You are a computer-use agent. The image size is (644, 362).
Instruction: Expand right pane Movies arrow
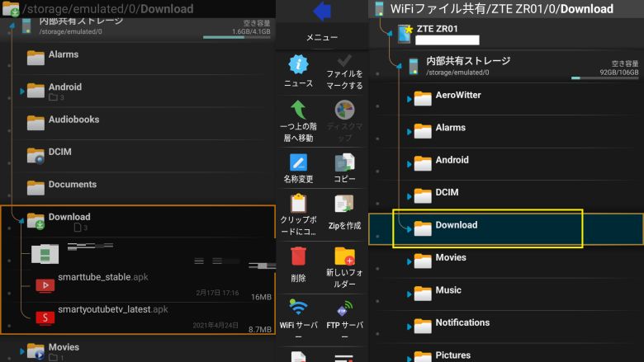point(409,261)
